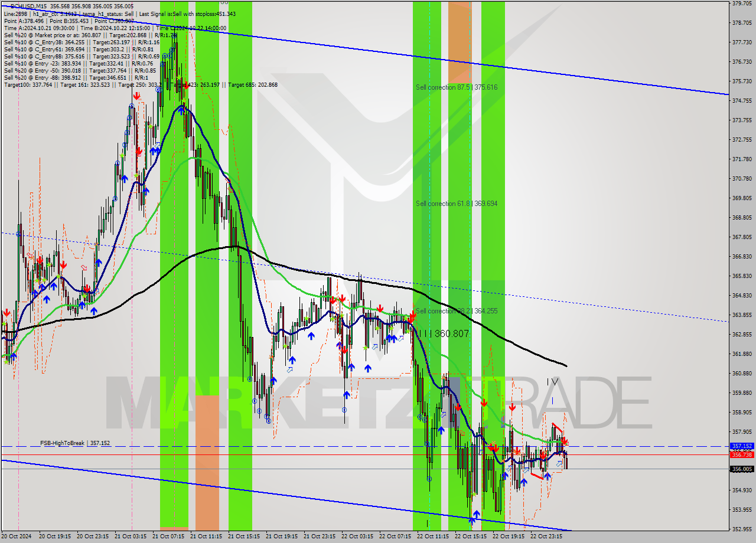The width and height of the screenshot is (756, 543).
Task: Click the '21 Oct 19:15' time label
Action: [282, 537]
